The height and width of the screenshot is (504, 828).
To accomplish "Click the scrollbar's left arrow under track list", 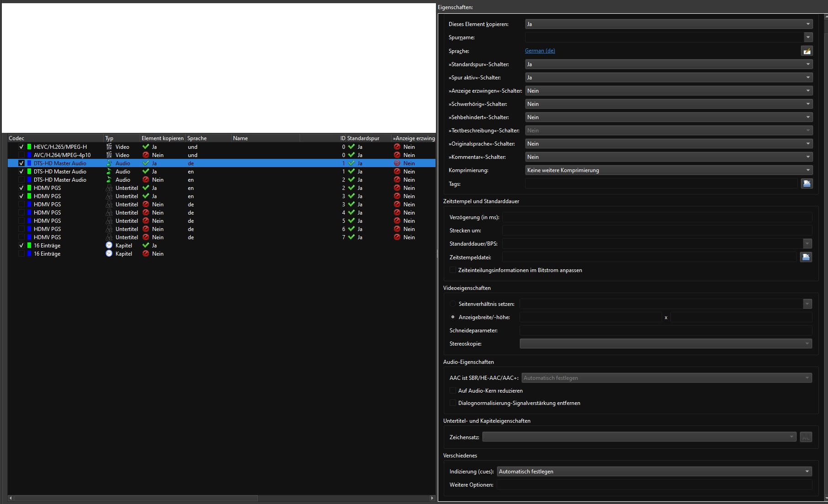I will (11, 498).
